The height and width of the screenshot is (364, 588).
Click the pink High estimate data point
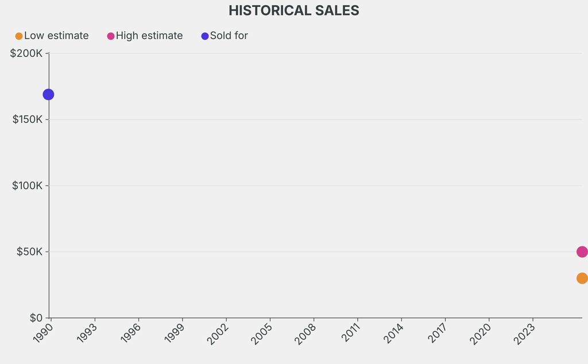582,251
